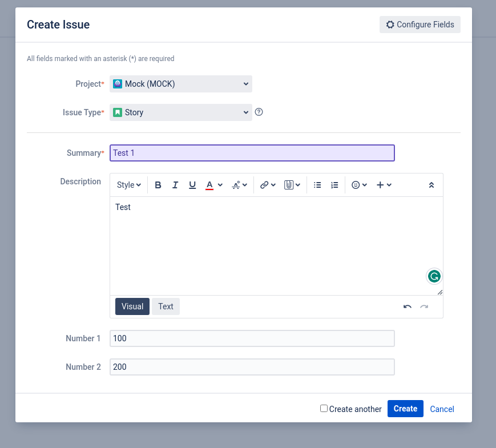This screenshot has height=448, width=496.
Task: Click inside the Description text area
Action: coord(276,246)
